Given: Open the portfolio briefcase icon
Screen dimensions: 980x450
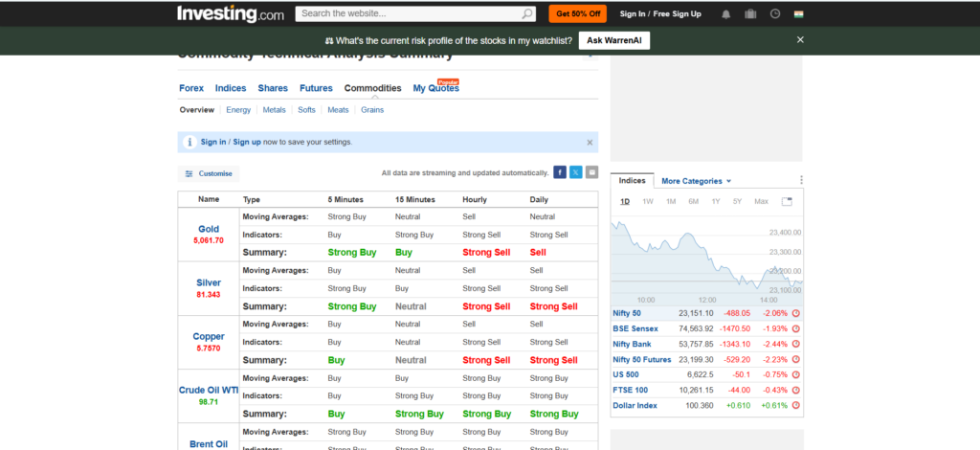Looking at the screenshot, I should (750, 13).
